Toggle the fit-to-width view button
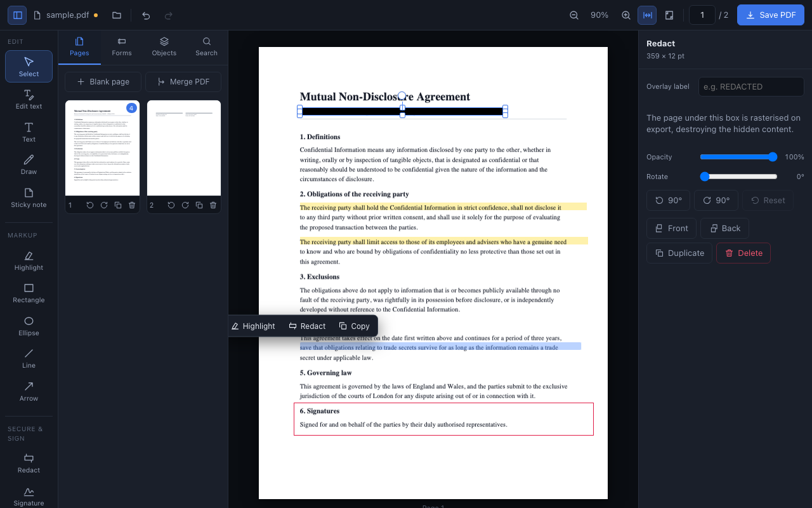Viewport: 812px width, 508px height. [x=647, y=15]
